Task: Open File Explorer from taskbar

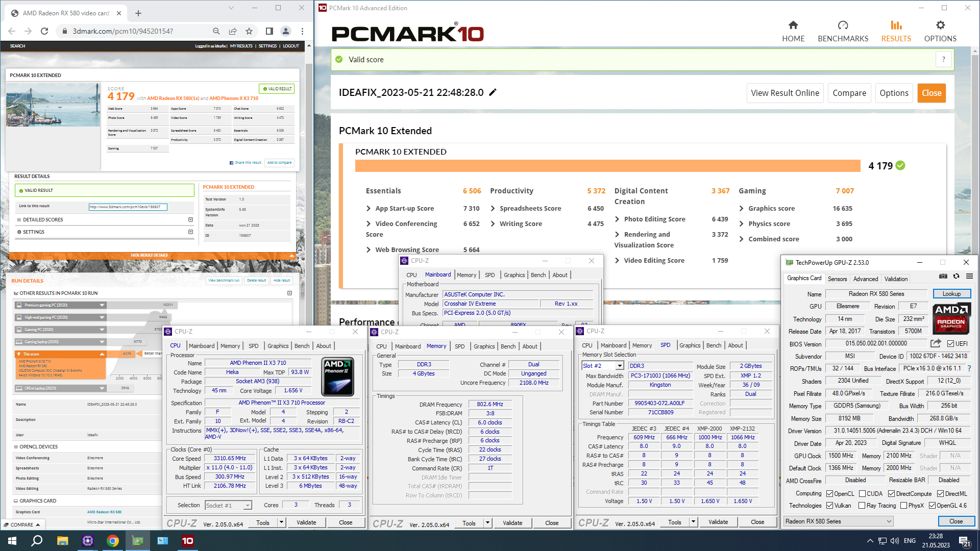Action: [62, 541]
